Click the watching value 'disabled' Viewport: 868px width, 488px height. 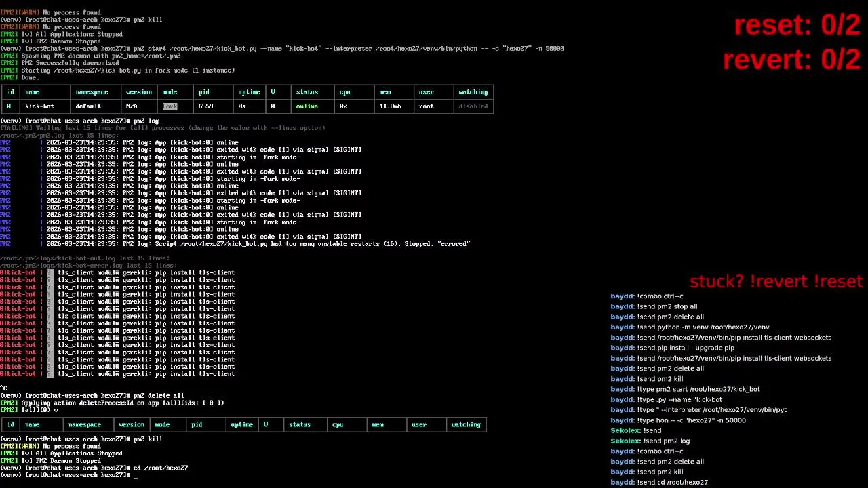pyautogui.click(x=473, y=106)
